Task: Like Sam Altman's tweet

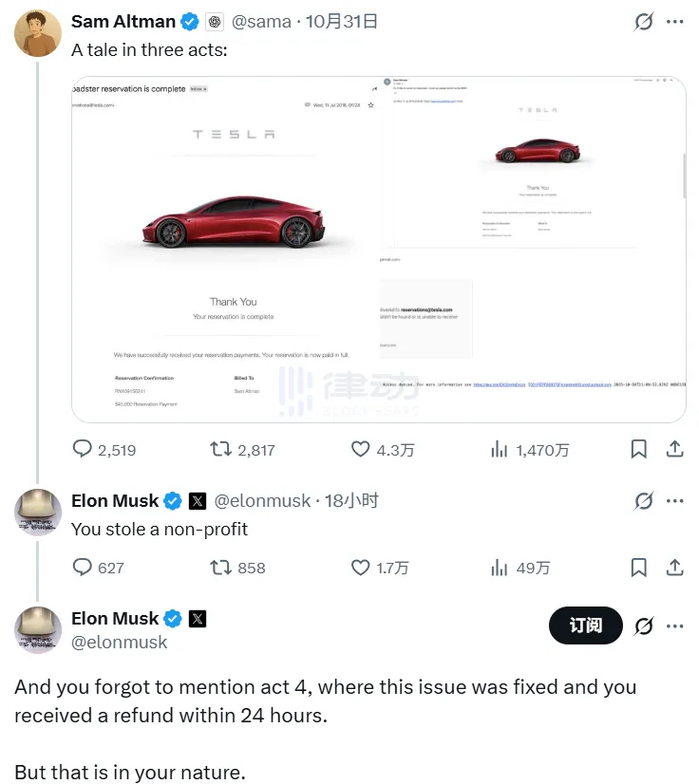Action: click(x=360, y=450)
